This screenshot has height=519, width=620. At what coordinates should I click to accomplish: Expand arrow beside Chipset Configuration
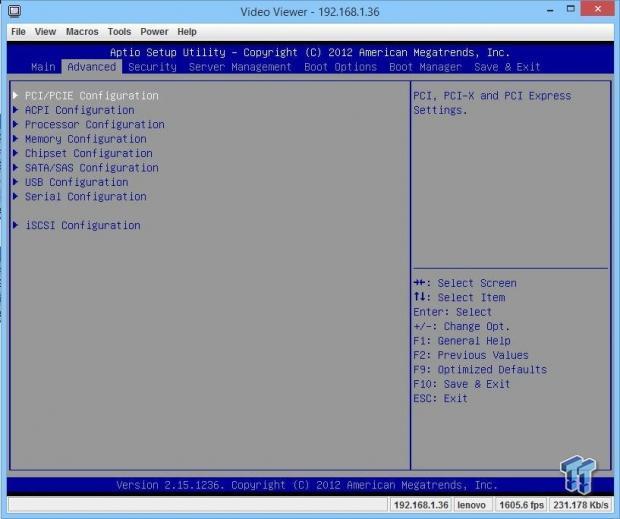click(x=15, y=153)
